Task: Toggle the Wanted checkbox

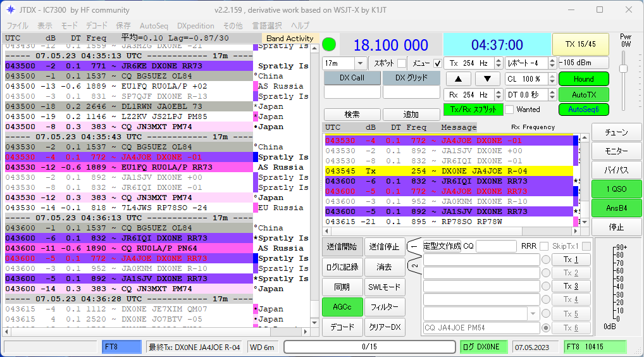Action: point(509,110)
